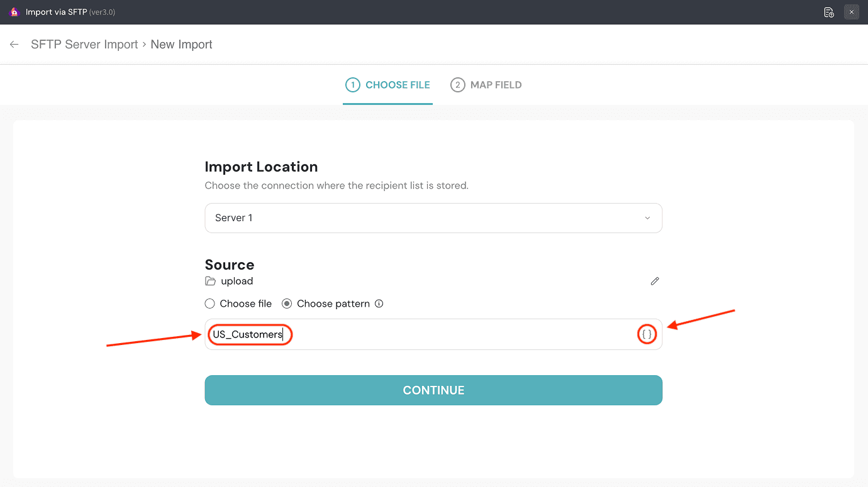This screenshot has height=487, width=868.
Task: Click the upload folder icon
Action: (x=210, y=281)
